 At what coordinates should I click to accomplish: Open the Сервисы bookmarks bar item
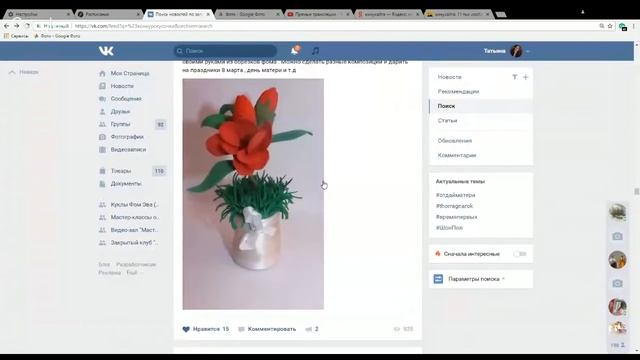[x=16, y=36]
